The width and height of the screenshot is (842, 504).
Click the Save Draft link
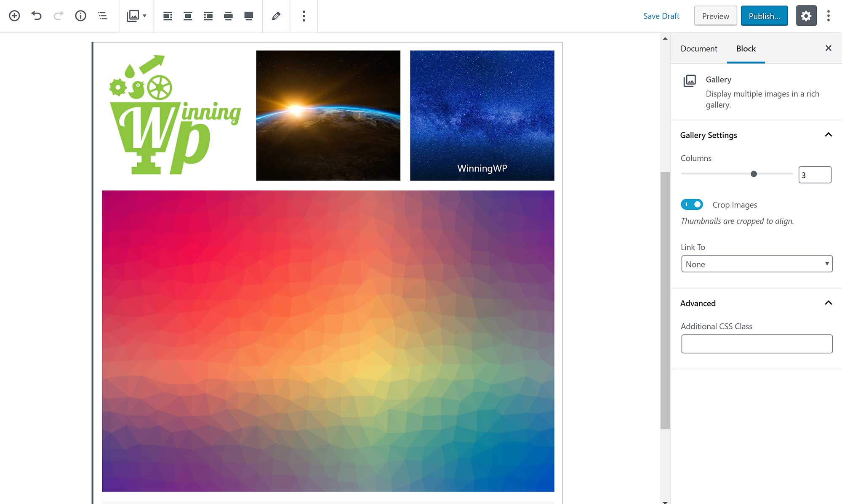661,16
